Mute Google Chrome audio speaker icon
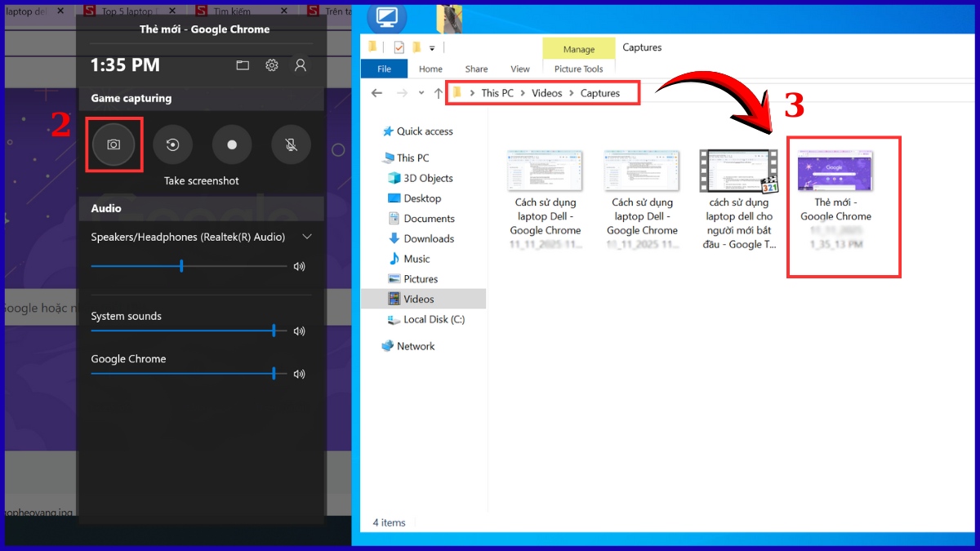 click(x=299, y=374)
